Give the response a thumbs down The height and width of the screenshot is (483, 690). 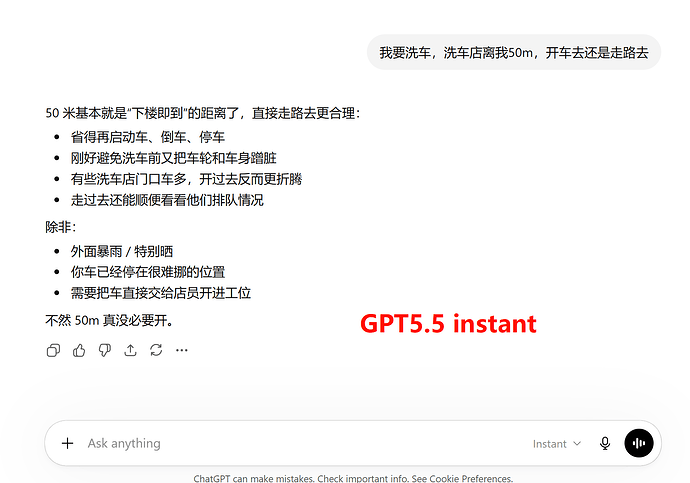pyautogui.click(x=105, y=350)
